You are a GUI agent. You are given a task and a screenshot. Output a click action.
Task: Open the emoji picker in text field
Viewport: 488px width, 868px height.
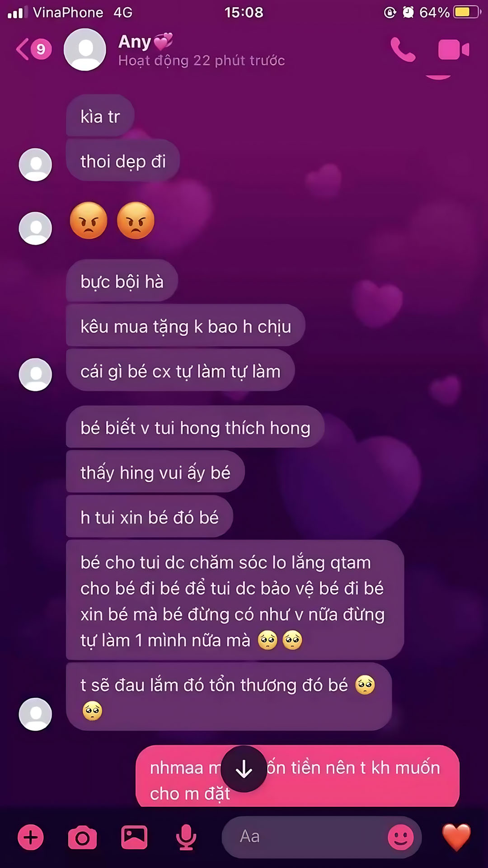401,837
